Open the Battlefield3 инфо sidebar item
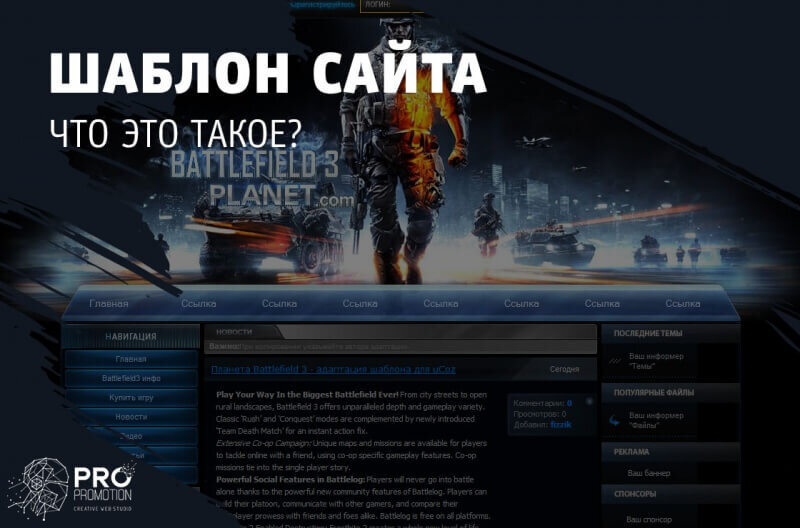This screenshot has height=528, width=800. (131, 379)
